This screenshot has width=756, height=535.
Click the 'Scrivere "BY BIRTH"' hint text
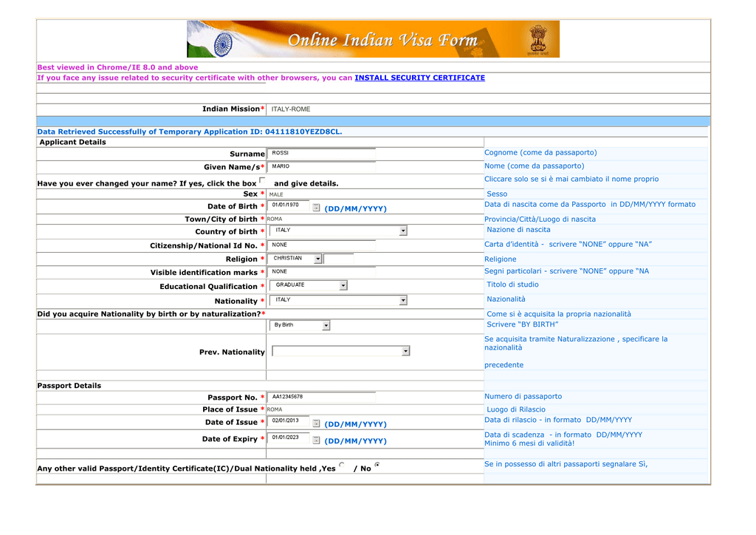click(x=522, y=324)
